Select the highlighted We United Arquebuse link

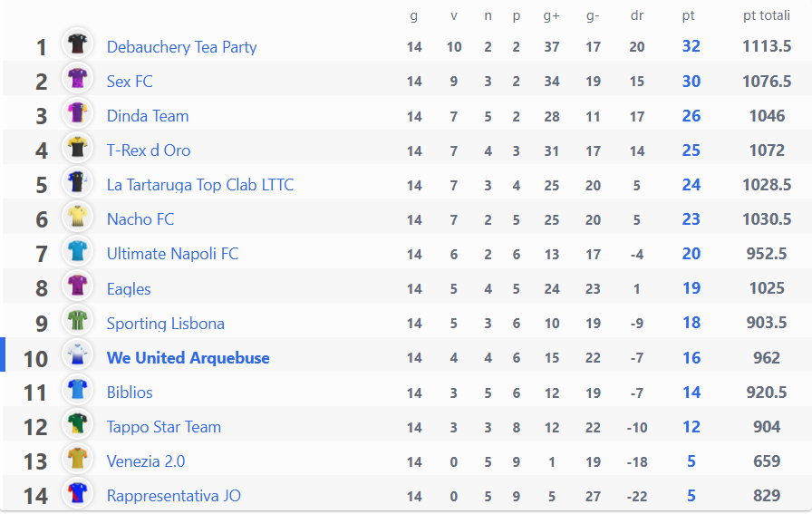tap(188, 358)
